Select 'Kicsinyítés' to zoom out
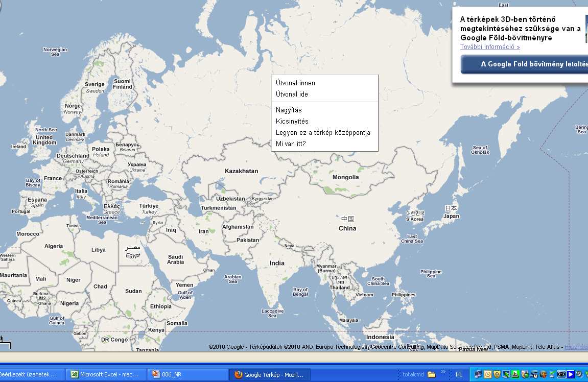588x382 pixels. 292,121
